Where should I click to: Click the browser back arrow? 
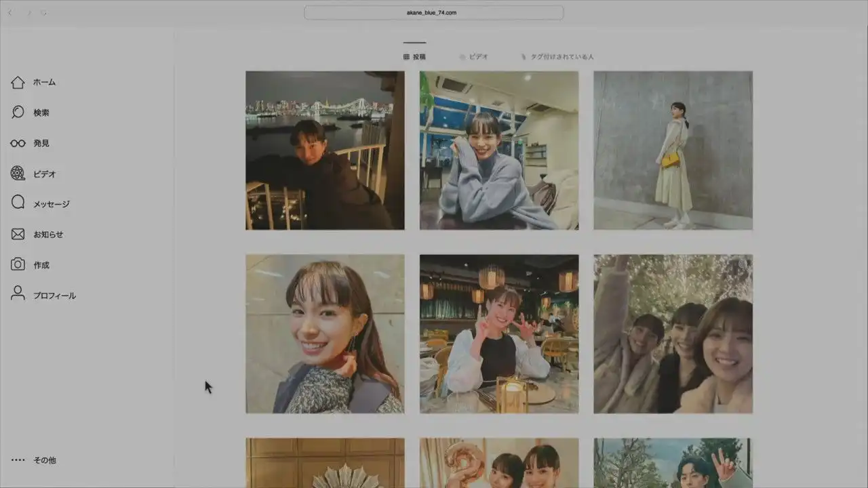10,13
